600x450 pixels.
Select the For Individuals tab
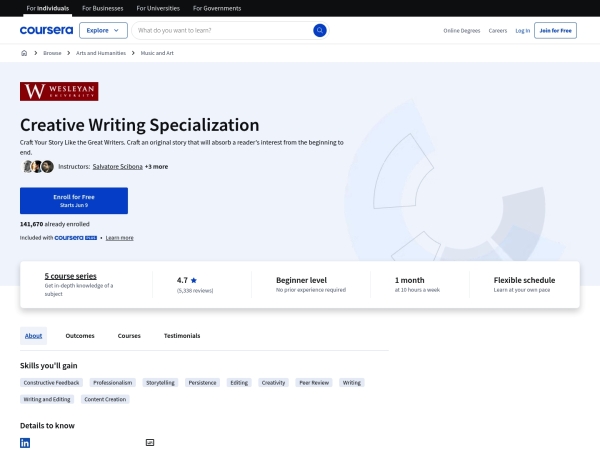tap(48, 8)
